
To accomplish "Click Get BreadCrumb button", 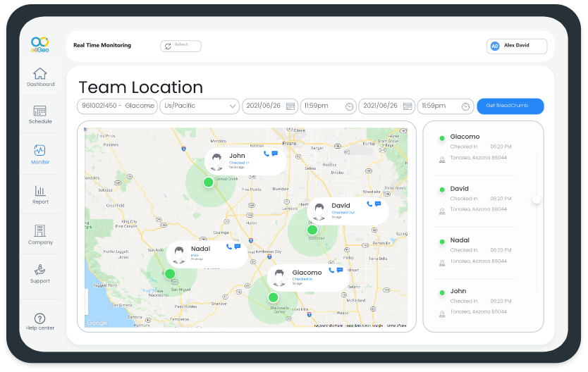I will click(x=510, y=106).
